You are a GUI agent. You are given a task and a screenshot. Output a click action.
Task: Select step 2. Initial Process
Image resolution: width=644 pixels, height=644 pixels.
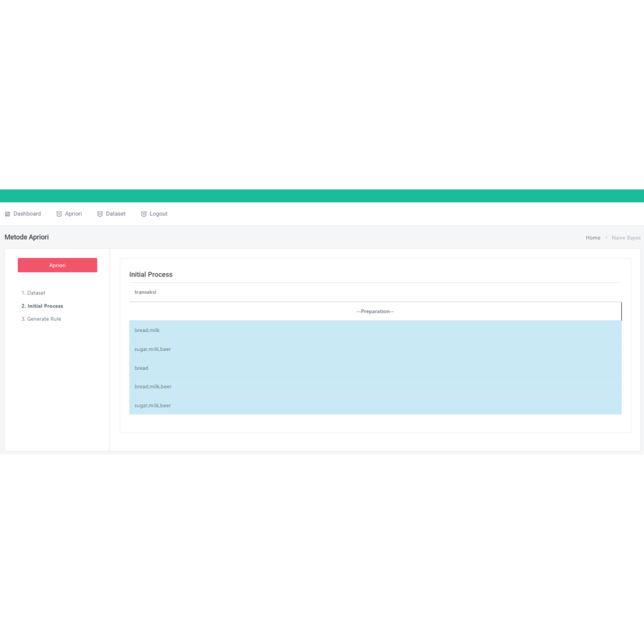coord(42,306)
